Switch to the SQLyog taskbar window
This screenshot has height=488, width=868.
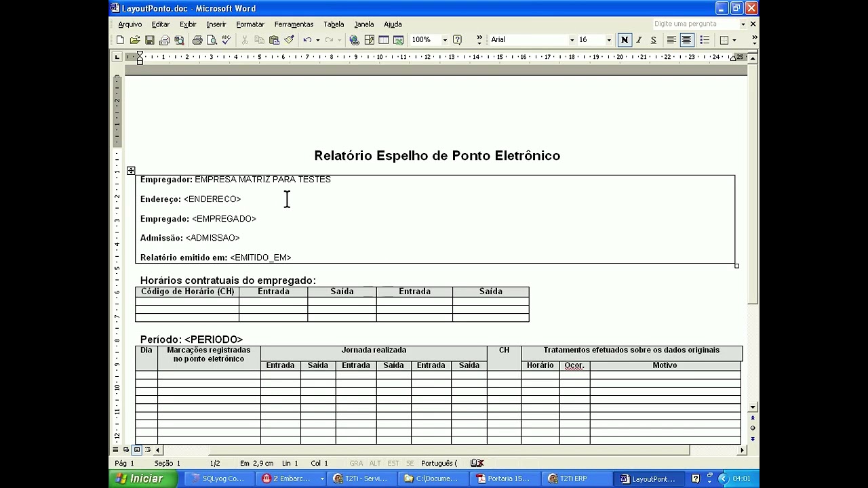[x=218, y=479]
